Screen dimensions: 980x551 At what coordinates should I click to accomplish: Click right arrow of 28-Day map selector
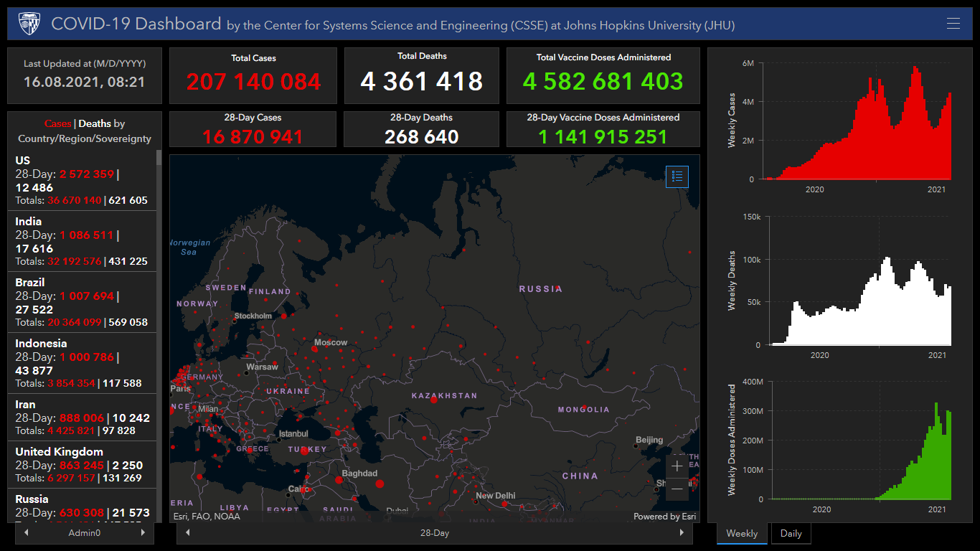682,533
